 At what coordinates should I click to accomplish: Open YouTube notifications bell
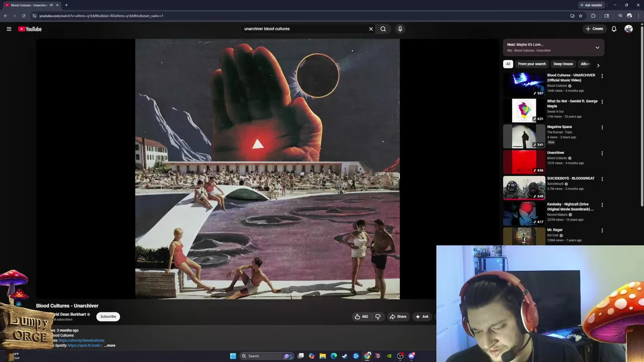pos(614,29)
